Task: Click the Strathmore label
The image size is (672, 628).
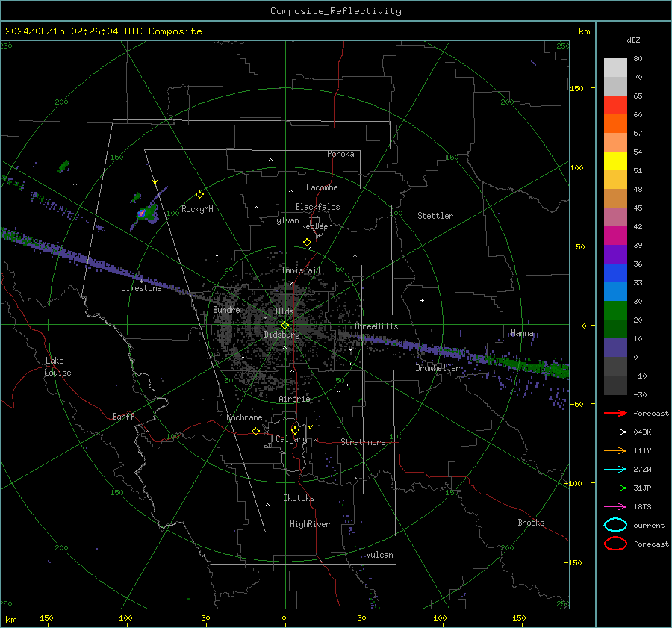Action: (363, 442)
